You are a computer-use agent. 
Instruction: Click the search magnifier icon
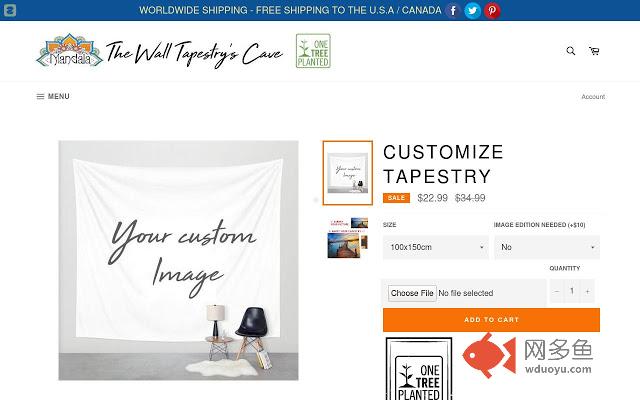pyautogui.click(x=571, y=51)
